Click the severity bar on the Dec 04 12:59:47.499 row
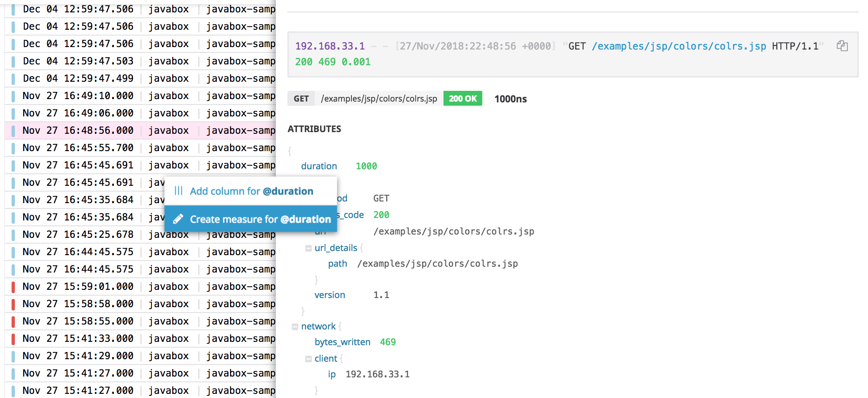The height and width of the screenshot is (398, 868). [x=12, y=78]
